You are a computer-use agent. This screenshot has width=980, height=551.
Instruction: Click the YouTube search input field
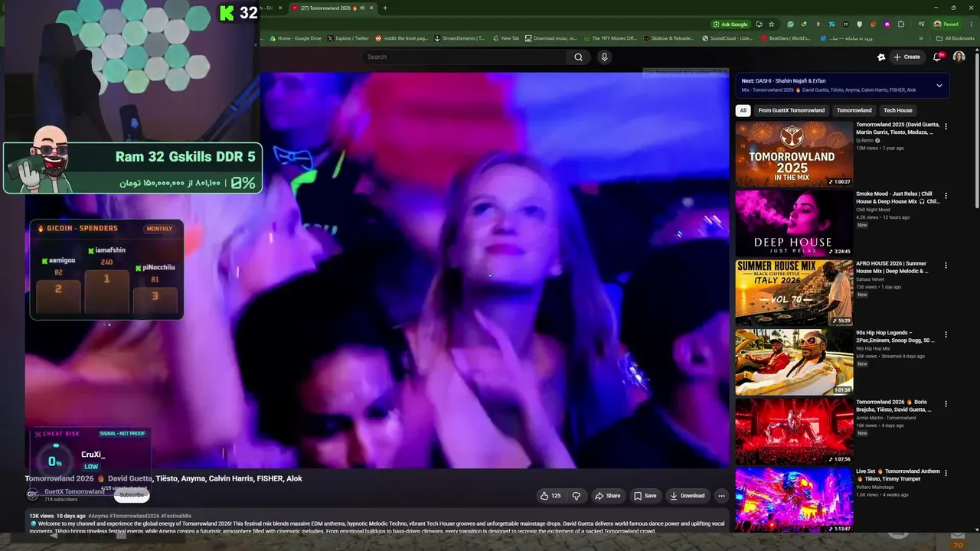(x=465, y=57)
